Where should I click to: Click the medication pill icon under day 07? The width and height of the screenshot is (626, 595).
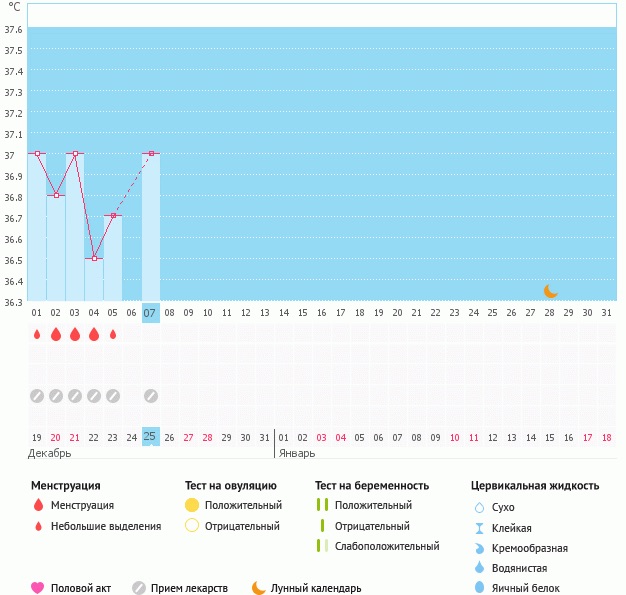(150, 395)
